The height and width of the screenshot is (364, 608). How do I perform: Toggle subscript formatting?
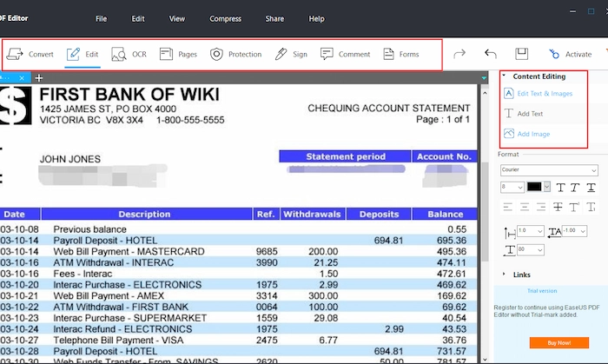click(x=591, y=207)
